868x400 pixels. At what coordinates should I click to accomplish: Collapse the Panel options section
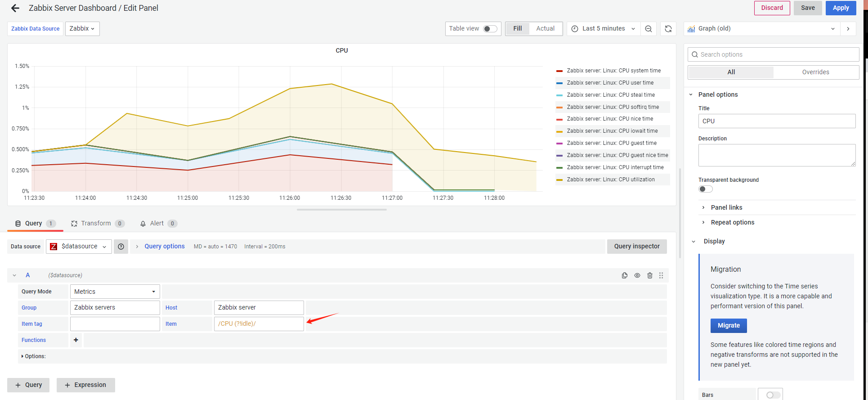(691, 95)
